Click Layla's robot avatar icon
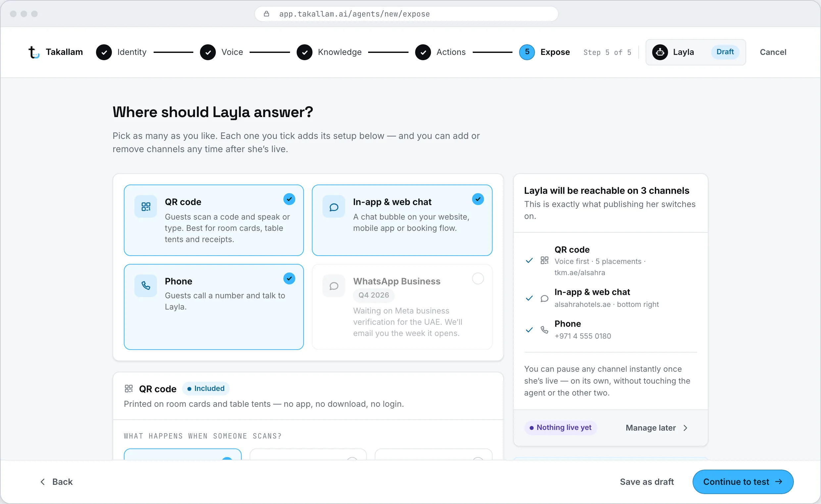The height and width of the screenshot is (504, 821). click(x=660, y=52)
